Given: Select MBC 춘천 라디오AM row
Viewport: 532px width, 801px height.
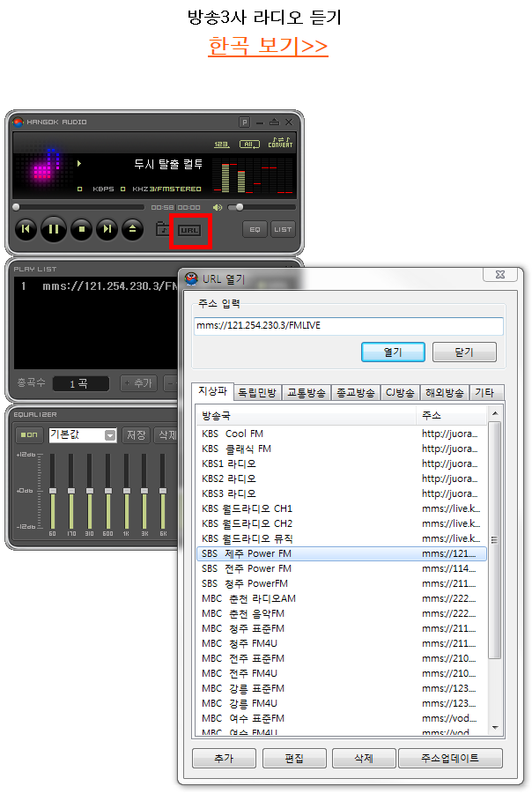Looking at the screenshot, I should (342, 598).
